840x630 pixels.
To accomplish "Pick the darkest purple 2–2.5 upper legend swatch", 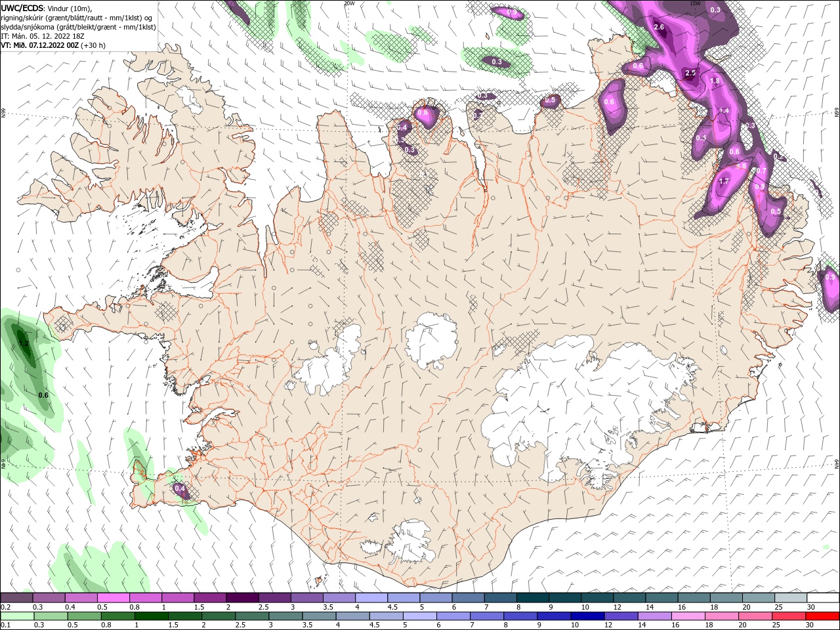I will 242,598.
